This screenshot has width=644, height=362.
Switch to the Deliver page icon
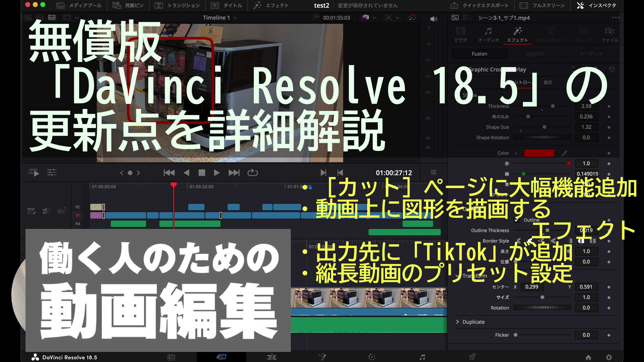[472, 357]
